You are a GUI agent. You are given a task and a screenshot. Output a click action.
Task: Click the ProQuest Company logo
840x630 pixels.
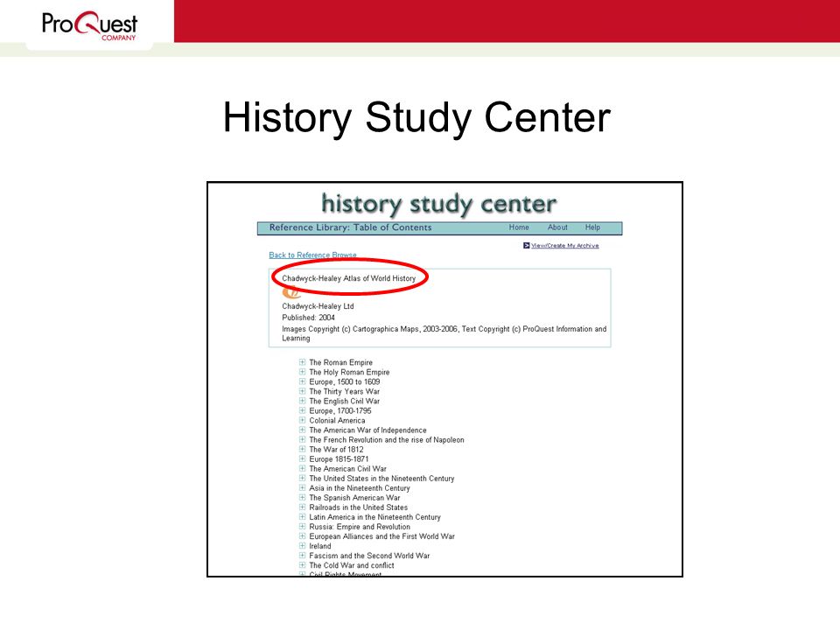(89, 25)
